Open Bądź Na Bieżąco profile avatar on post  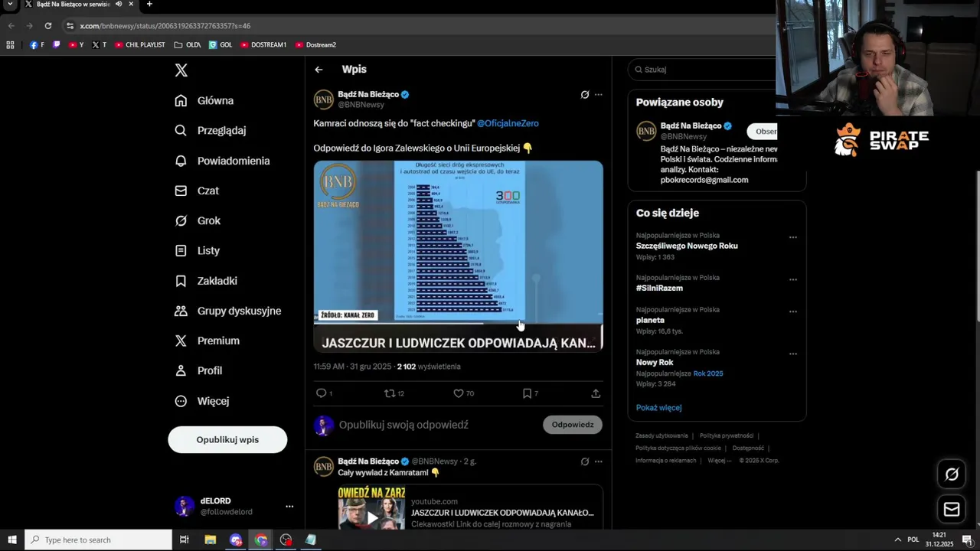(324, 99)
